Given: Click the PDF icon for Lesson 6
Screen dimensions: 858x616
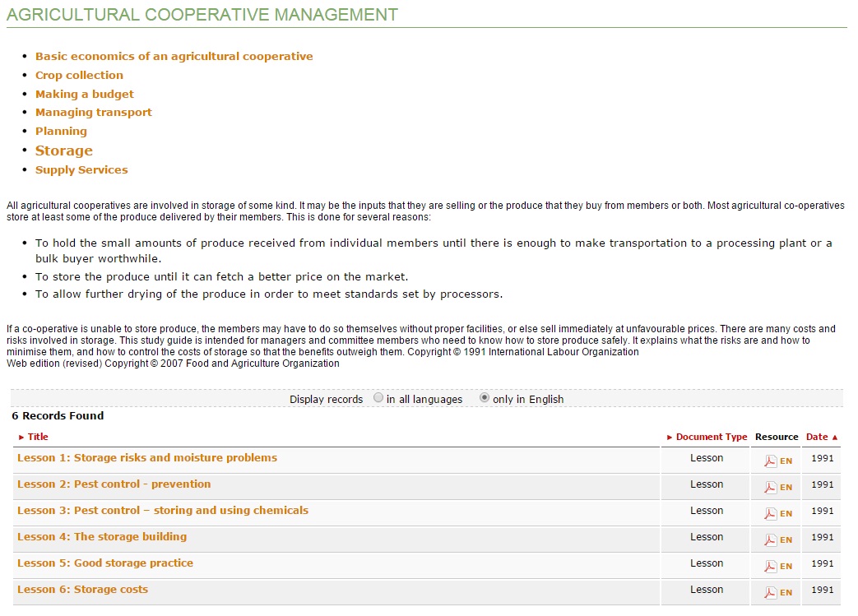Looking at the screenshot, I should click(x=771, y=593).
